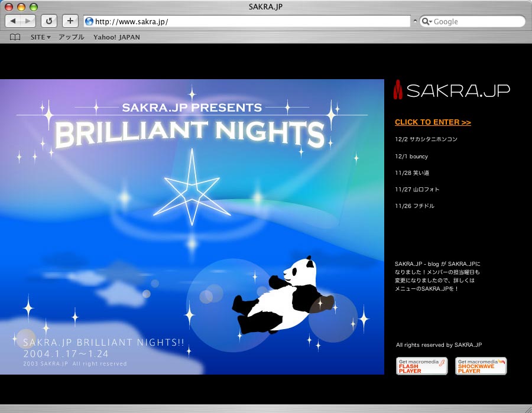The image size is (532, 413).
Task: Zoom the window with the green button
Action: click(33, 6)
